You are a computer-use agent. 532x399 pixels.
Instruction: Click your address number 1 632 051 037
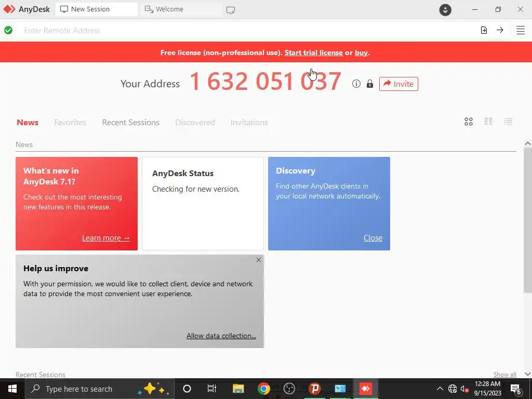click(265, 82)
